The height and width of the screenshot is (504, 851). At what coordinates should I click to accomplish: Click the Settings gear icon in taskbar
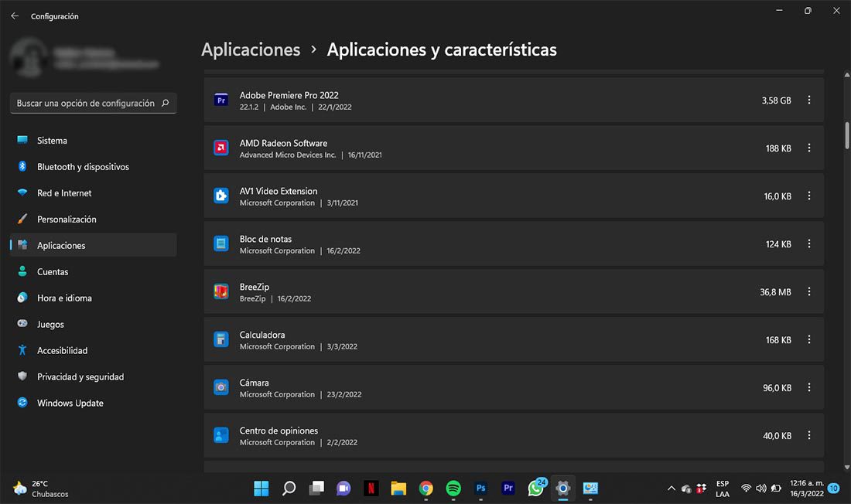point(562,489)
